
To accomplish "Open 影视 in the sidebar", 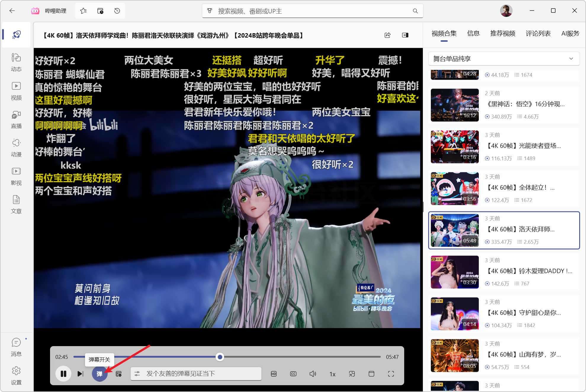I will (x=16, y=176).
